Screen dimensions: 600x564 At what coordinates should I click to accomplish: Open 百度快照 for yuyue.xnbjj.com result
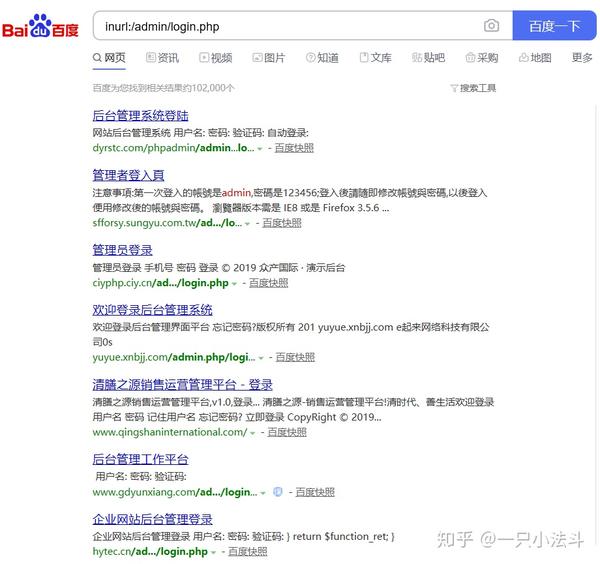(295, 357)
